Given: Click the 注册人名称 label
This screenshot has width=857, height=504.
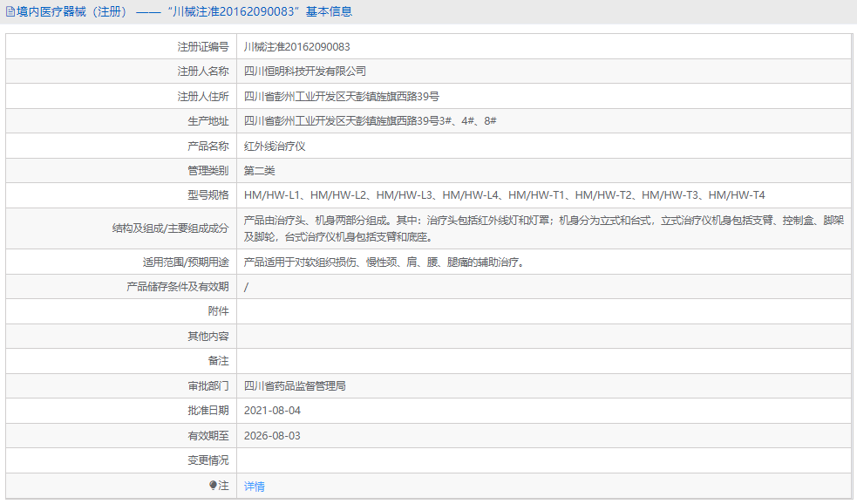Looking at the screenshot, I should tap(203, 72).
